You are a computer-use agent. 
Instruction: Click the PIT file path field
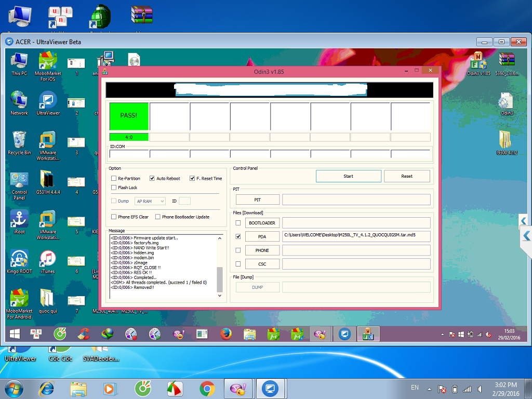tap(356, 199)
